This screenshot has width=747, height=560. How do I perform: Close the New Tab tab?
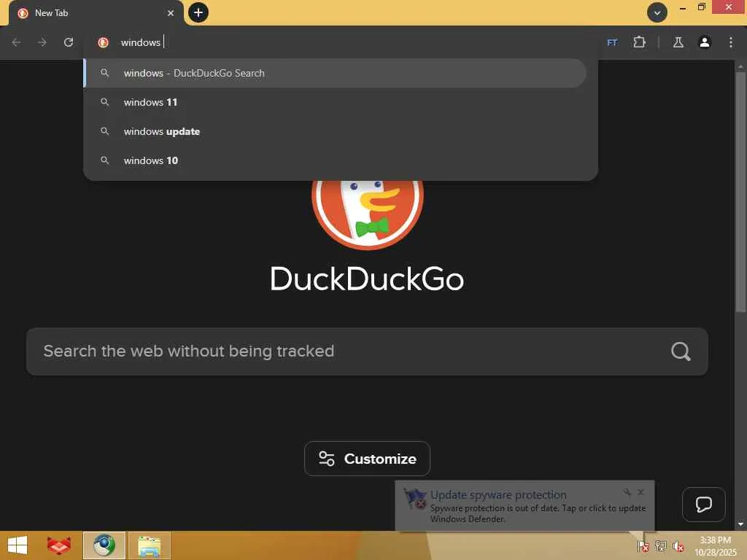(171, 13)
